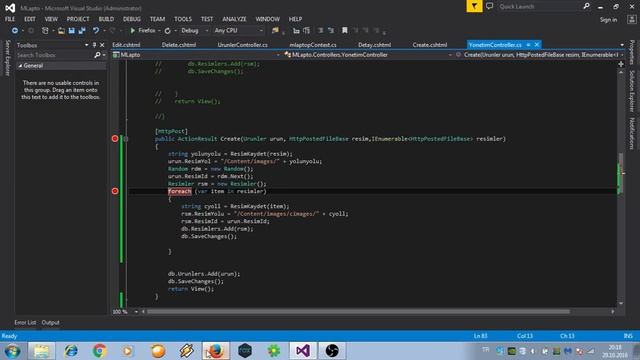640x360 pixels.
Task: Toggle auto-hide pin on Toolbox panel
Action: (94, 45)
